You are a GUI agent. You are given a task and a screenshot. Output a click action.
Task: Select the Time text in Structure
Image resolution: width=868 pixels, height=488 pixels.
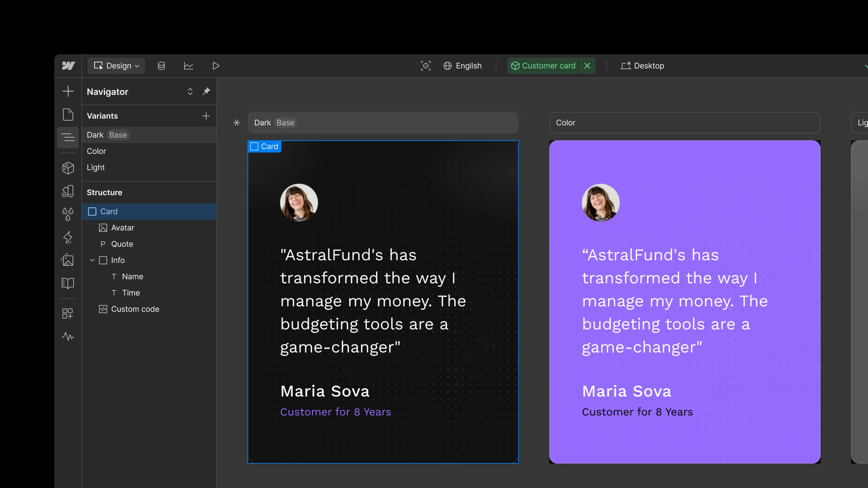point(149,293)
